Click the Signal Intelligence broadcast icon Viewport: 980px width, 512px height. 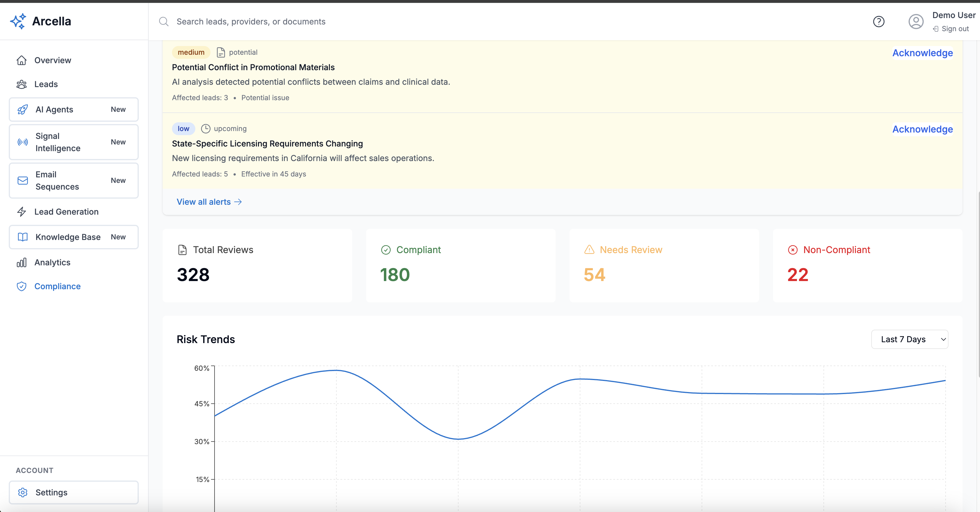[23, 142]
